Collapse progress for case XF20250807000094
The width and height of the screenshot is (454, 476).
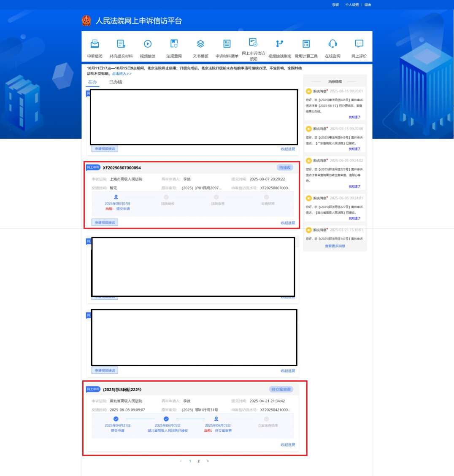pos(288,223)
